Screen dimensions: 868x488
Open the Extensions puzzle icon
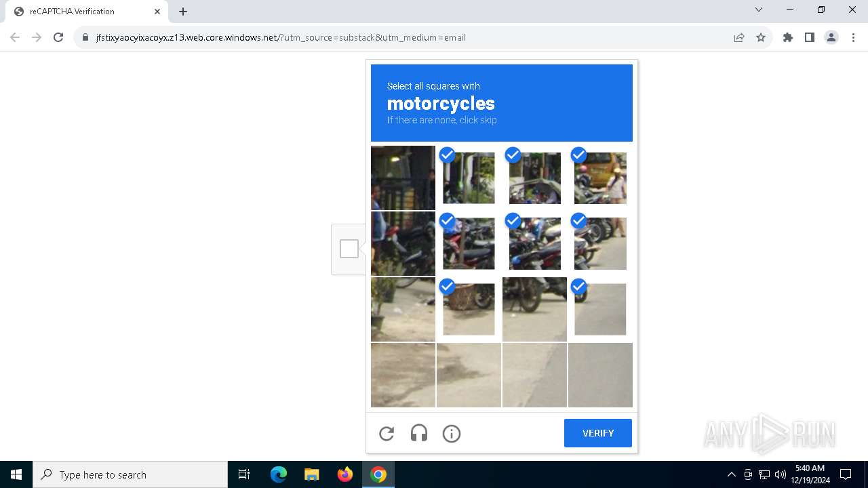pyautogui.click(x=788, y=37)
